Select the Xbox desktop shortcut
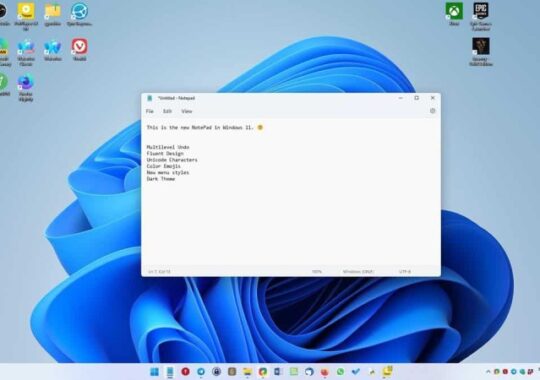 point(454,14)
